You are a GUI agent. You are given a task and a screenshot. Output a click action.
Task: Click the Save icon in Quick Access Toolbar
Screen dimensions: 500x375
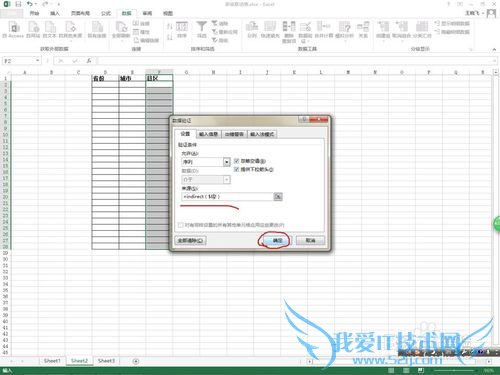click(x=18, y=4)
